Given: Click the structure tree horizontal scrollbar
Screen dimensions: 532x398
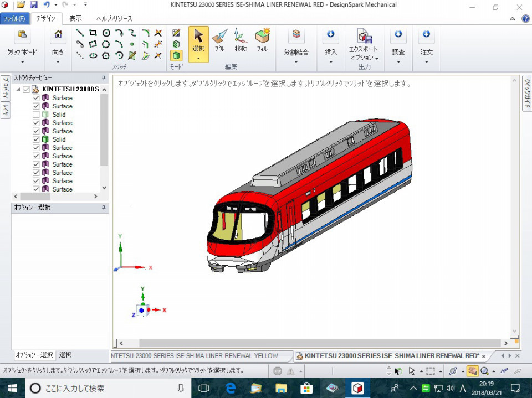Looking at the screenshot, I should pyautogui.click(x=35, y=197).
